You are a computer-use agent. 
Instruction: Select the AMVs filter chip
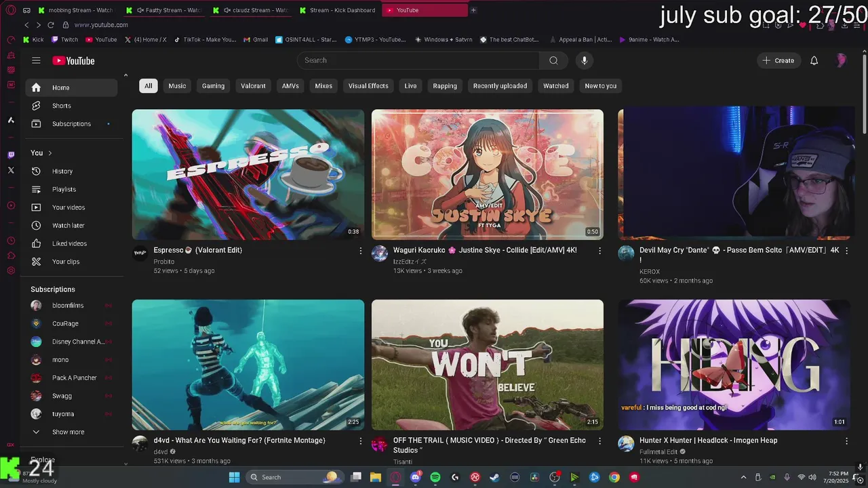[290, 86]
